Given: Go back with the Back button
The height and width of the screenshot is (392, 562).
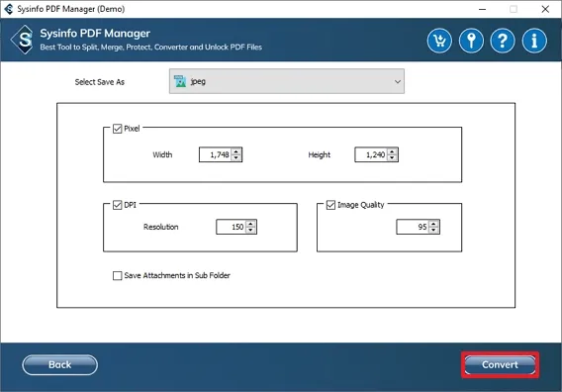Looking at the screenshot, I should [x=59, y=364].
